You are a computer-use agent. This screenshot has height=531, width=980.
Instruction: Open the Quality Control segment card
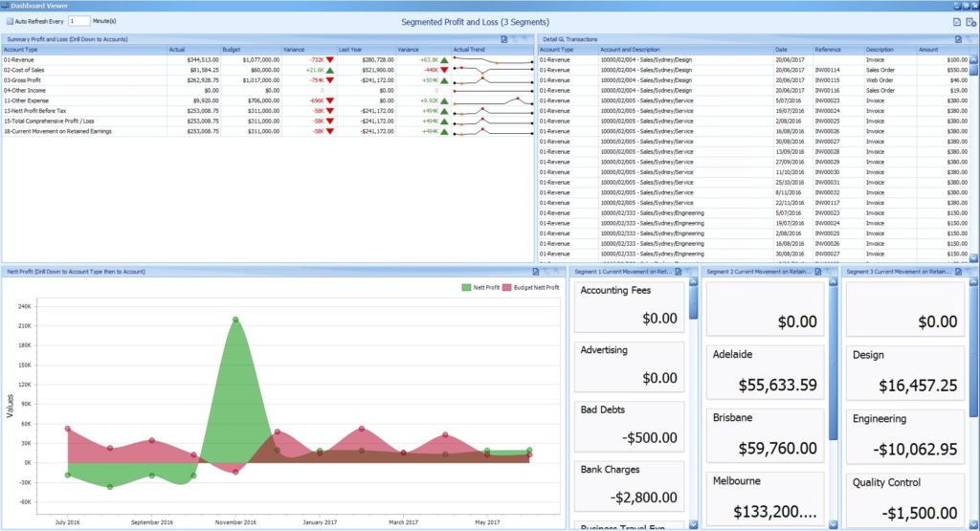[905, 499]
